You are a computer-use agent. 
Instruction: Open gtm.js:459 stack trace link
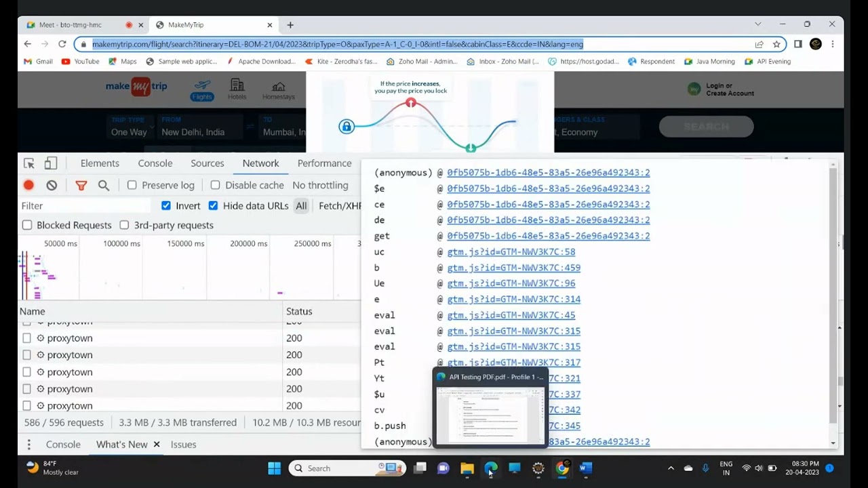[514, 268]
